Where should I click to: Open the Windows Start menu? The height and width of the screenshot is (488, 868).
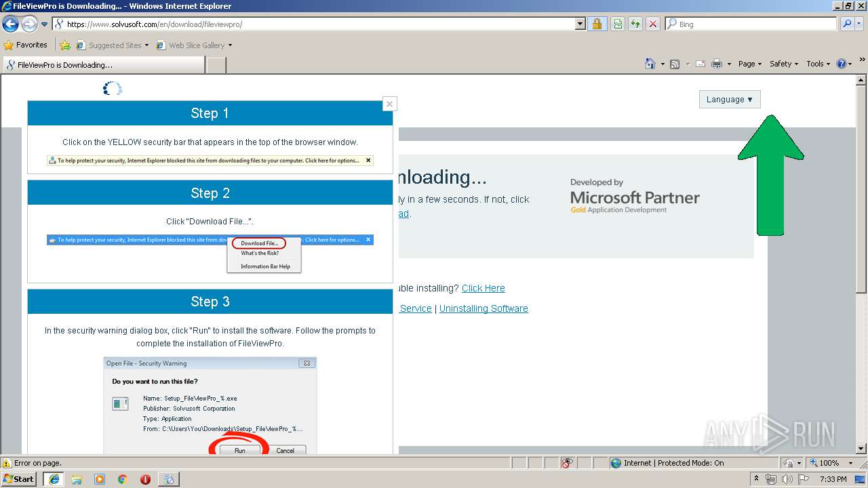[x=19, y=479]
